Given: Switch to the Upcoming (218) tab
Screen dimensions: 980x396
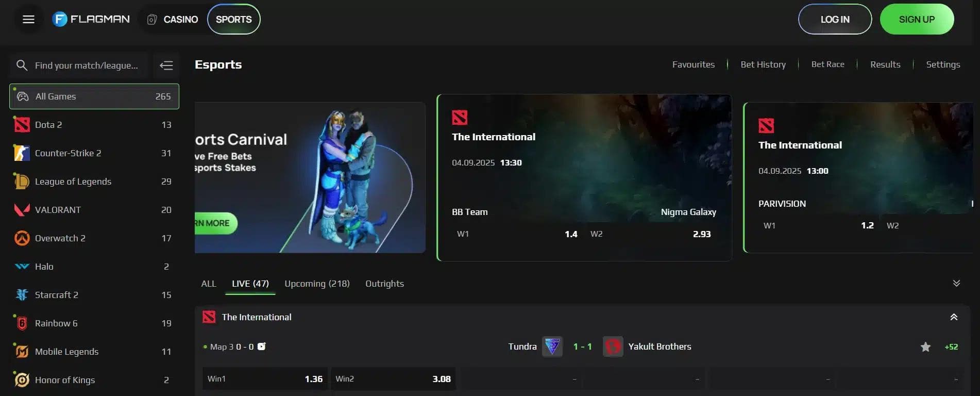Looking at the screenshot, I should (317, 284).
